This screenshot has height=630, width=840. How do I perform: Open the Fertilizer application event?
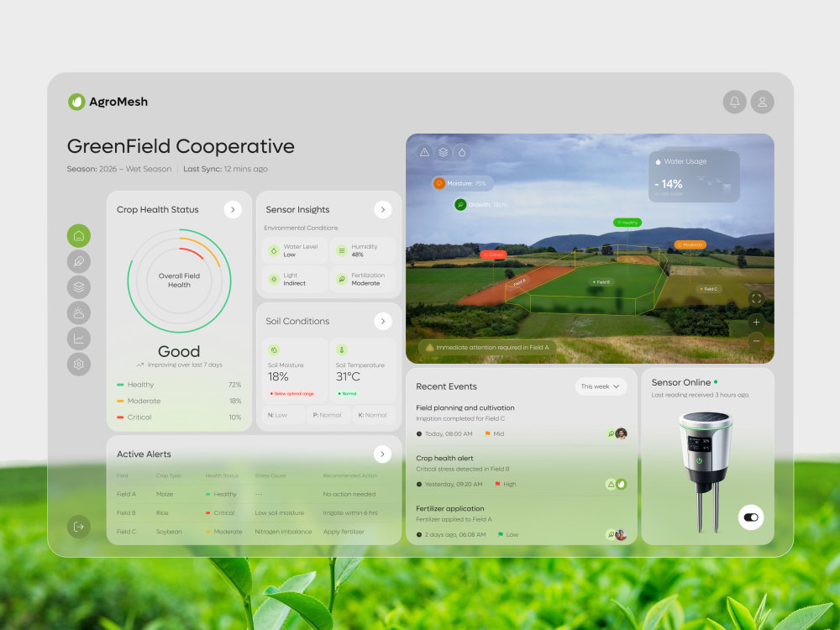click(522, 522)
